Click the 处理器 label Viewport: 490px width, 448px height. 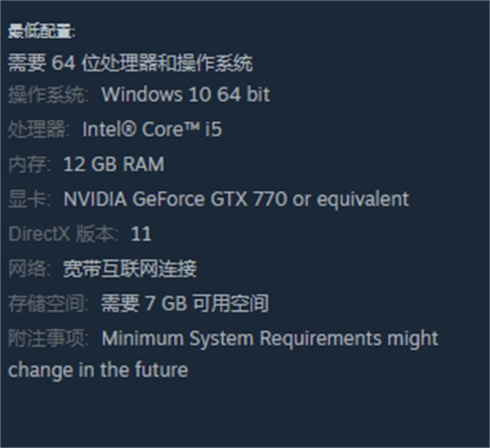coord(38,129)
